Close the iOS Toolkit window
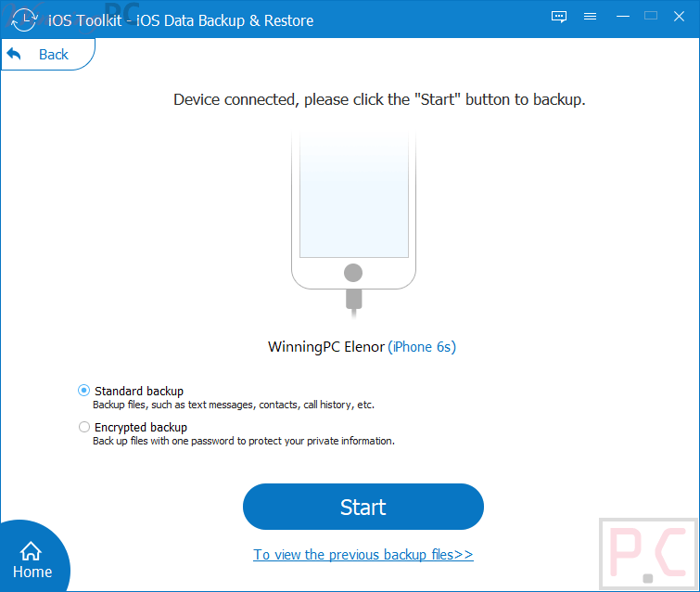This screenshot has width=700, height=592. (679, 17)
